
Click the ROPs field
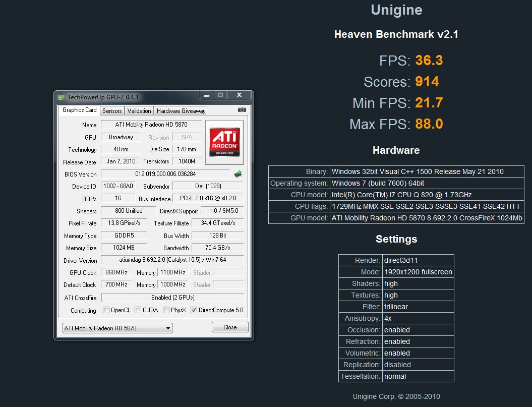pyautogui.click(x=118, y=198)
